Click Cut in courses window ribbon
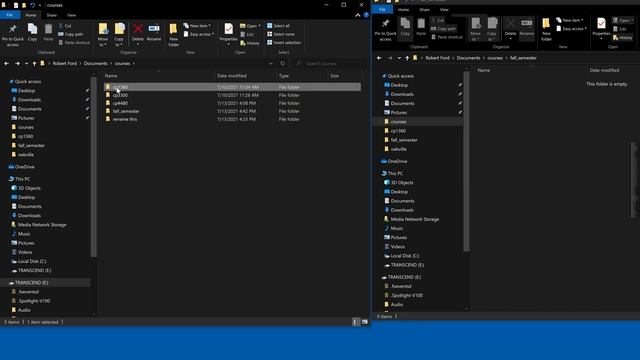Screen dimensions: 640x360 pyautogui.click(x=65, y=26)
